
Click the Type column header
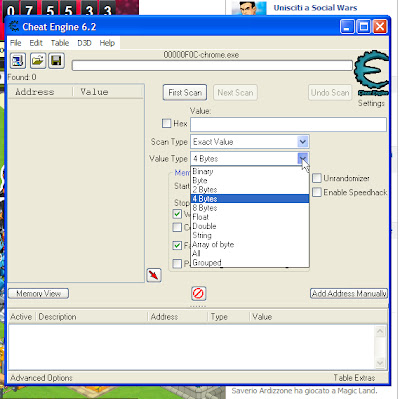(x=228, y=317)
